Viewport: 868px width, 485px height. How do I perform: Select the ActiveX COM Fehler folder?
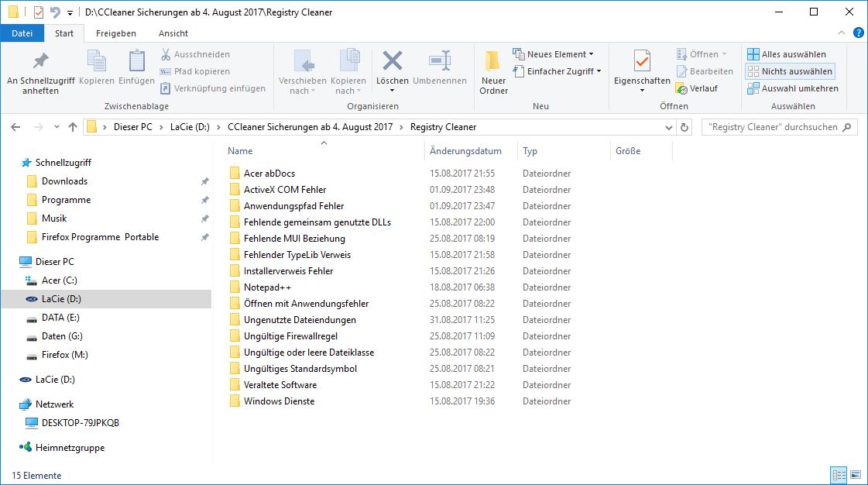tap(284, 189)
